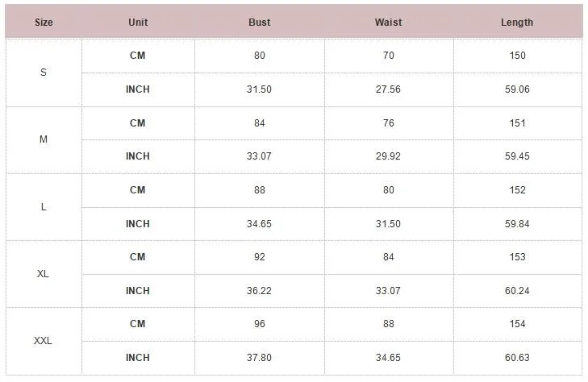Screen dimensions: 588x382
Task: Click waist value 76 for size M
Action: [x=389, y=122]
